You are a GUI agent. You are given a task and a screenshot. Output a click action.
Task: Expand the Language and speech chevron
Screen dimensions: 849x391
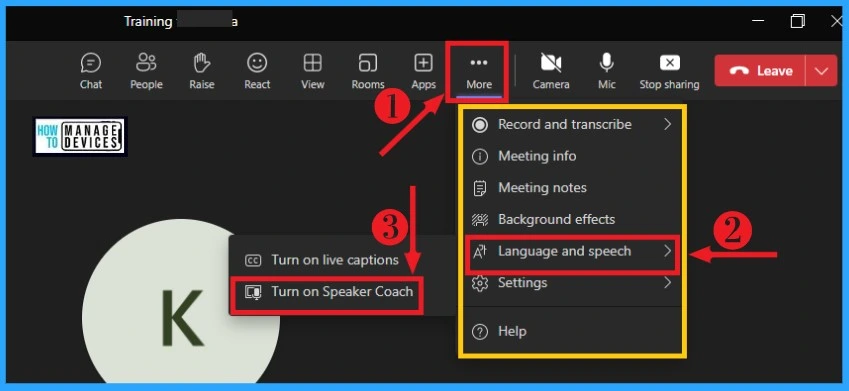pyautogui.click(x=668, y=251)
